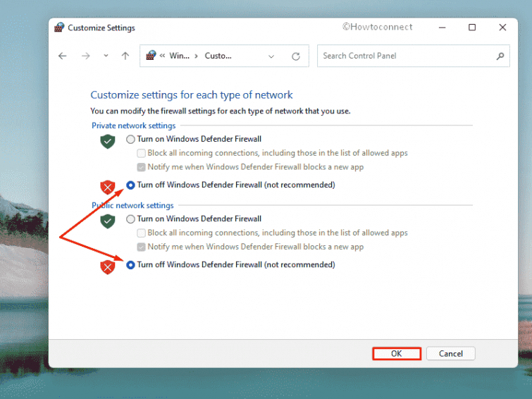
Task: Go up one level with the up arrow
Action: (125, 56)
